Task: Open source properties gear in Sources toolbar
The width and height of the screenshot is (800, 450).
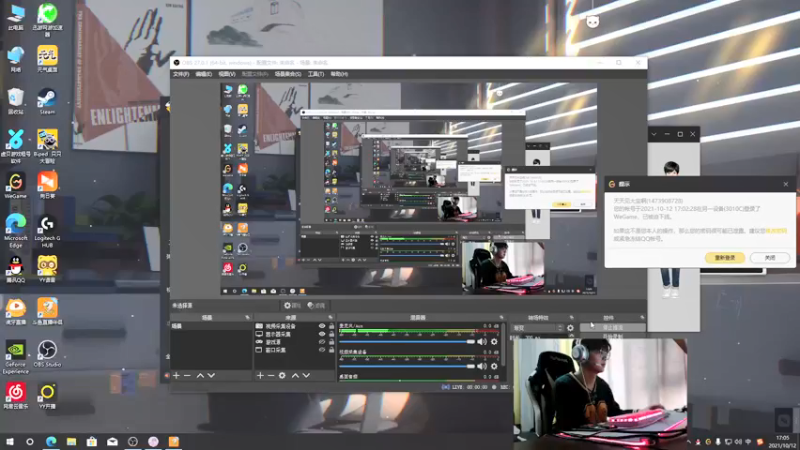Action: click(282, 376)
